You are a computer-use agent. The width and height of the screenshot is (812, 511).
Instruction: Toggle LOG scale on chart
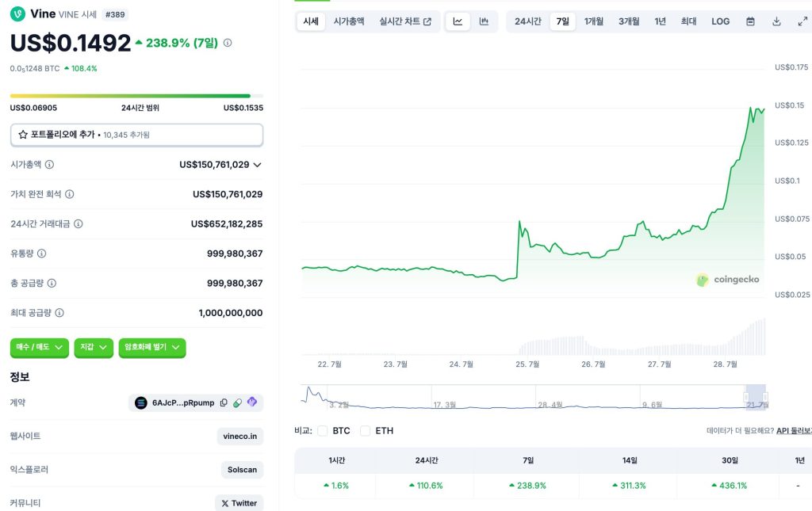(x=720, y=21)
